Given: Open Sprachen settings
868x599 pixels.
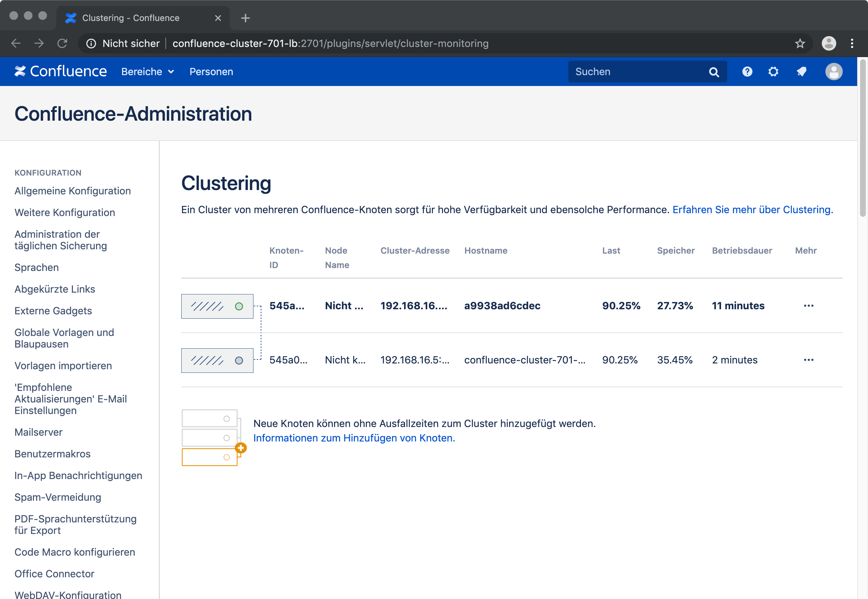Looking at the screenshot, I should pyautogui.click(x=36, y=267).
